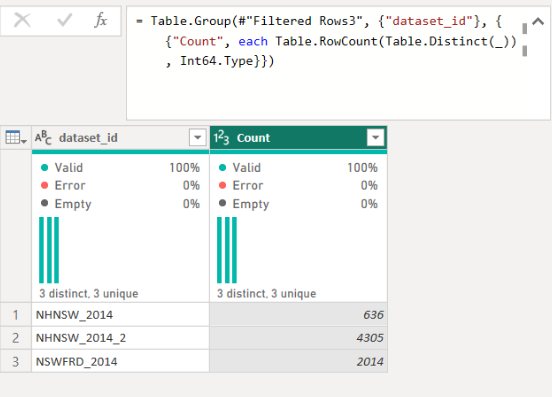
Task: Confirm the formula with checkmark icon
Action: 65,20
